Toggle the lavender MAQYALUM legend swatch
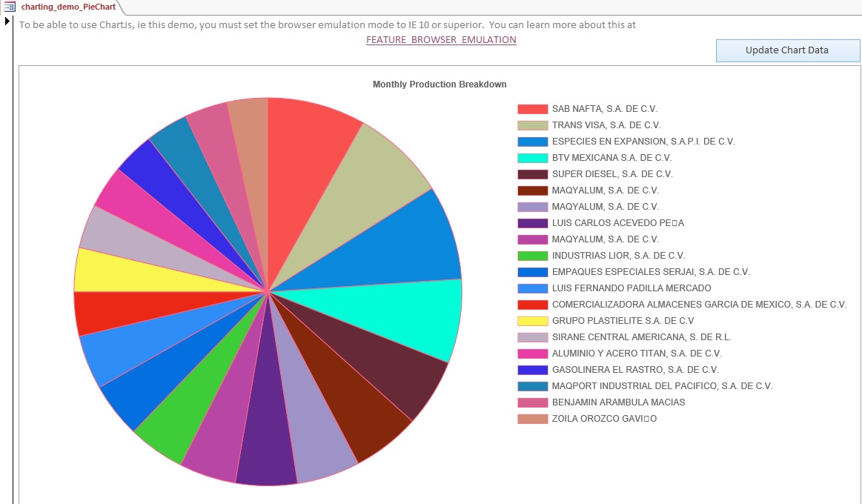The image size is (862, 504). [532, 207]
